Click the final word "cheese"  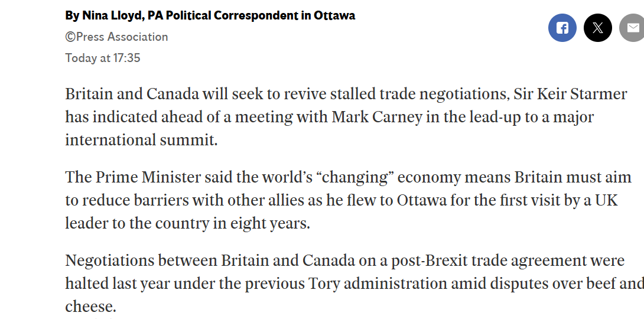[89, 307]
